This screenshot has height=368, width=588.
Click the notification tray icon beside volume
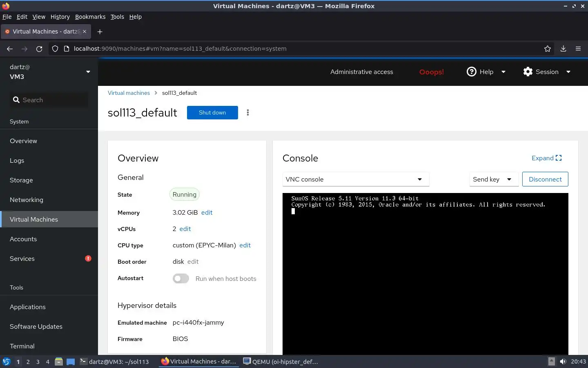point(551,361)
